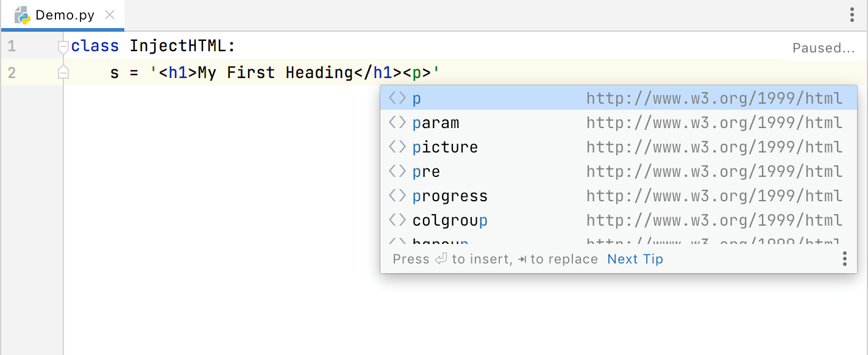Open the editor options three-dot menu
This screenshot has height=355, width=868.
[x=852, y=15]
